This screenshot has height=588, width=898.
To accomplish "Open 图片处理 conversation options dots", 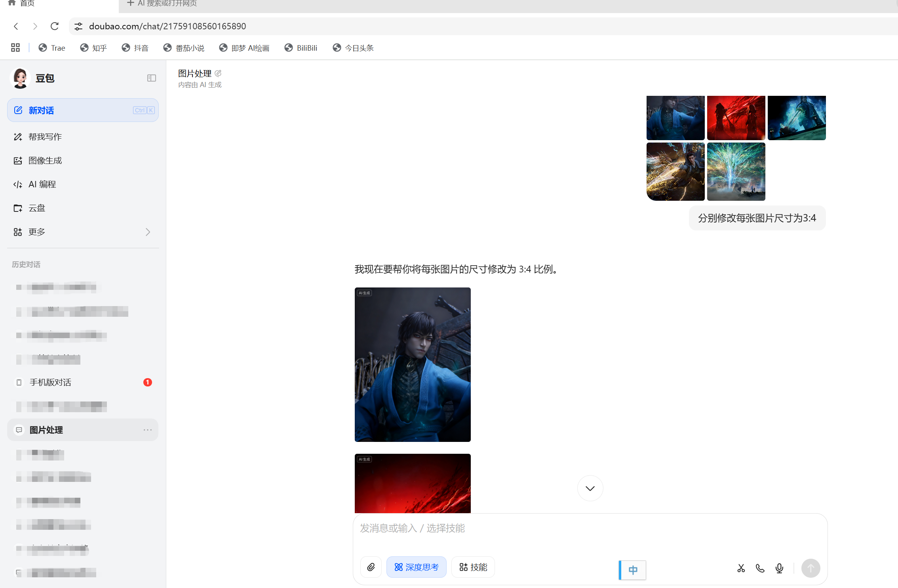I will [x=148, y=430].
